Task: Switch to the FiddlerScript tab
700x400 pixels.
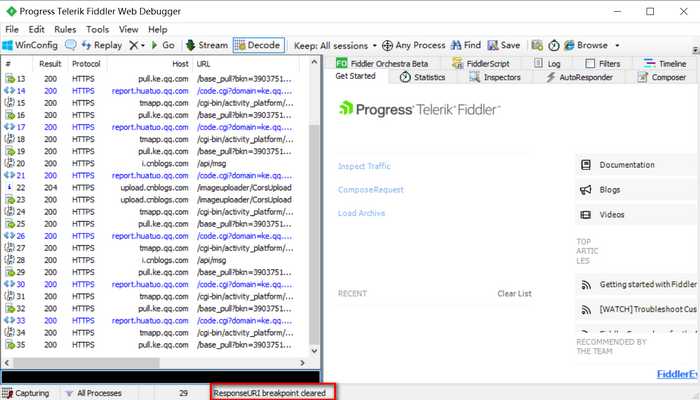Action: (x=481, y=63)
